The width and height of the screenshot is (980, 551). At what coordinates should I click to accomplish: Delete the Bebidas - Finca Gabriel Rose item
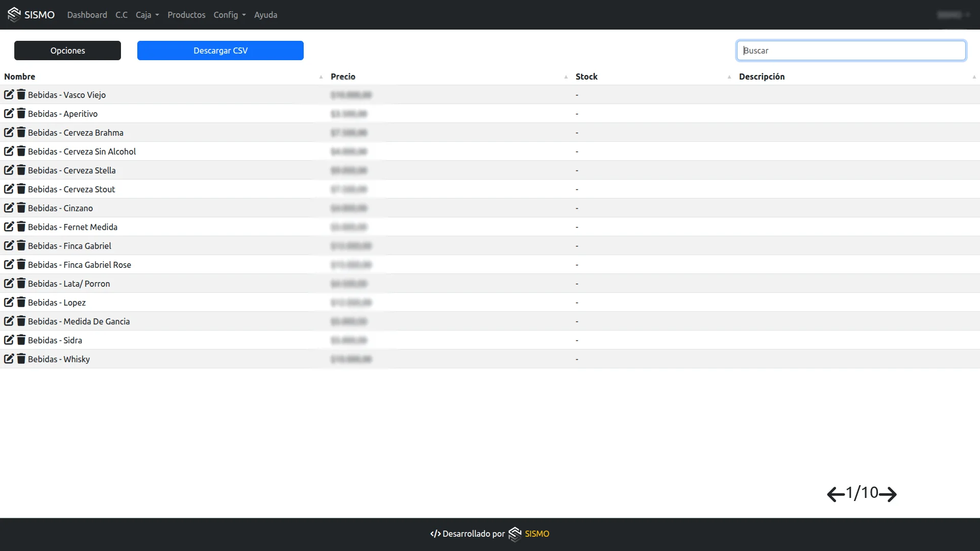21,264
